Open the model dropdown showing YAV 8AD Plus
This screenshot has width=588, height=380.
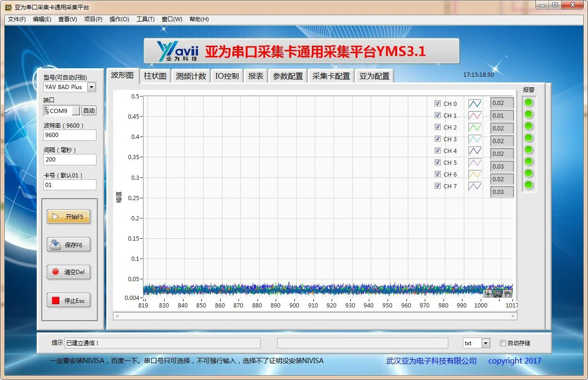pyautogui.click(x=91, y=87)
